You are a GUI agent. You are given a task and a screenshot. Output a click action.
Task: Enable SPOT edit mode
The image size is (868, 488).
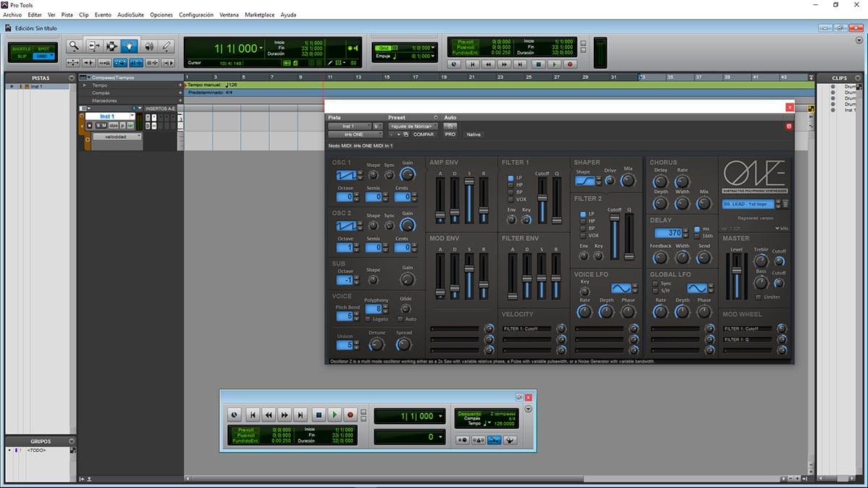coord(43,49)
